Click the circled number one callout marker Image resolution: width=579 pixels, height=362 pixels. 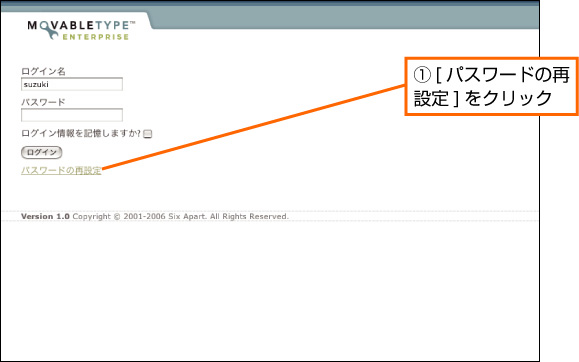pos(422,75)
